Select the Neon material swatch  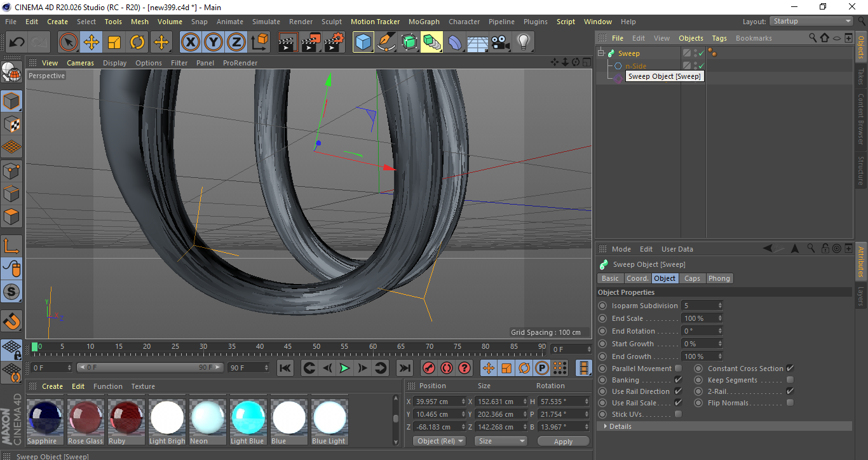[x=207, y=418]
